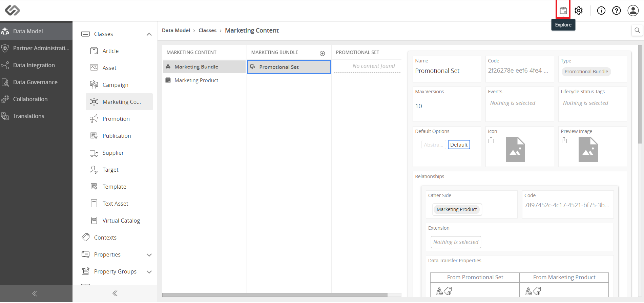This screenshot has height=303, width=644.
Task: Click the Preview Image placeholder thumbnail
Action: (588, 149)
